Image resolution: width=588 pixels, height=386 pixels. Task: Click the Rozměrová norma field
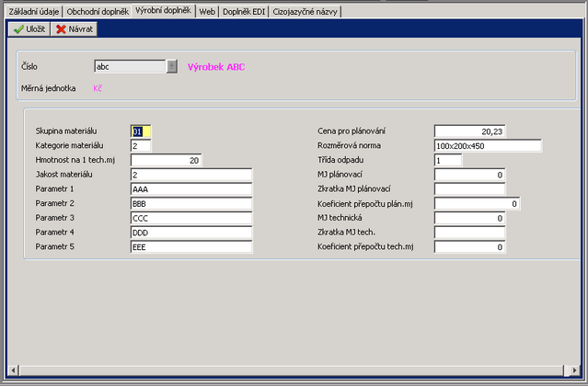coord(488,145)
